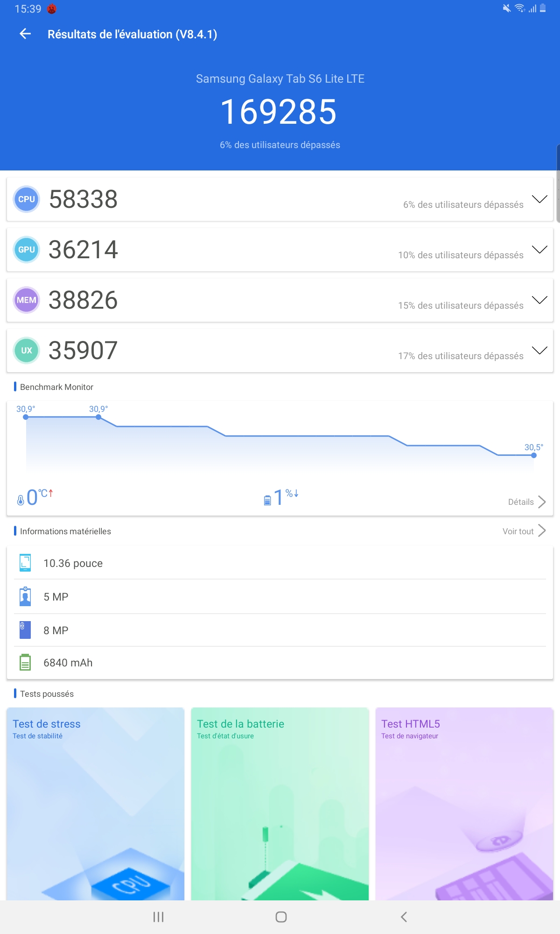This screenshot has height=934, width=560.
Task: Tap the muted sound icon in status bar
Action: click(506, 8)
